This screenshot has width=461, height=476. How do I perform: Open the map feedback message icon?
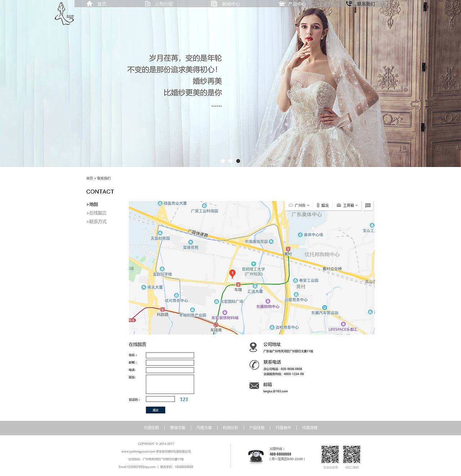(x=368, y=205)
